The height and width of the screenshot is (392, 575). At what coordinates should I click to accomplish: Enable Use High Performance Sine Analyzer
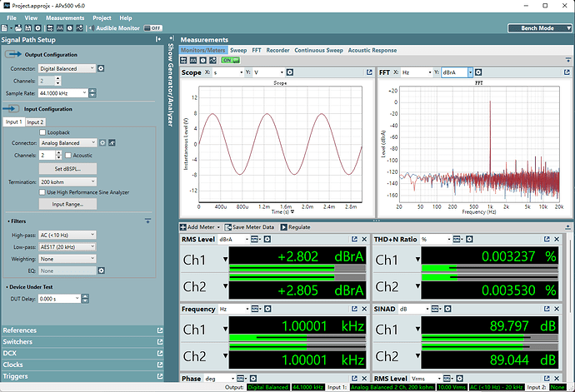[x=42, y=192]
